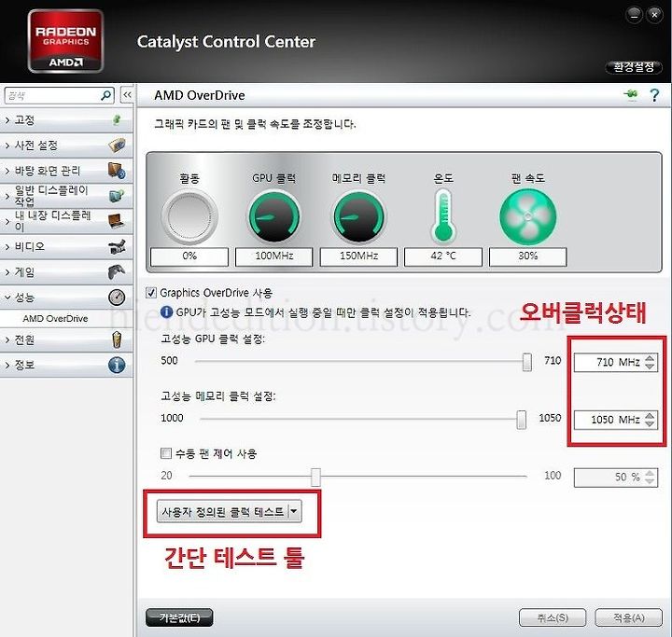Click the 30% fan speed readout

click(x=528, y=256)
